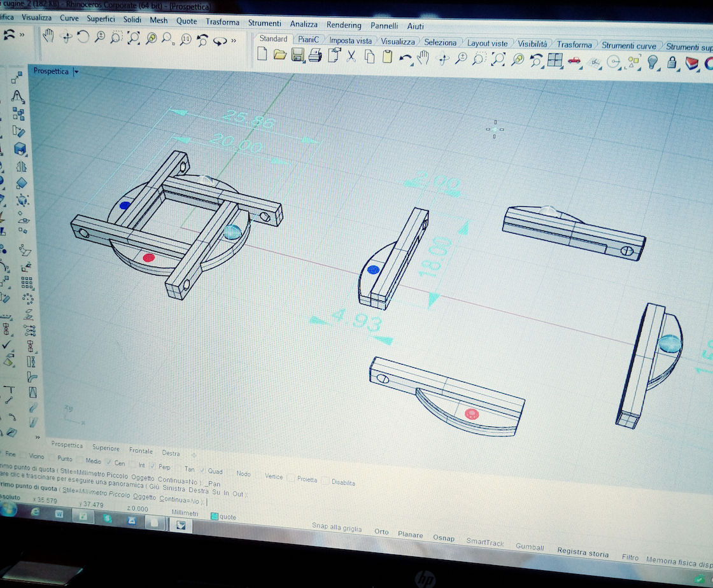Open the Rendering menu
The image size is (713, 588).
pyautogui.click(x=344, y=25)
